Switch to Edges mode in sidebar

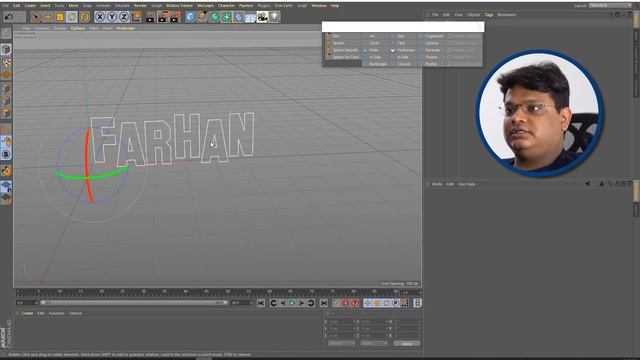pos(6,100)
